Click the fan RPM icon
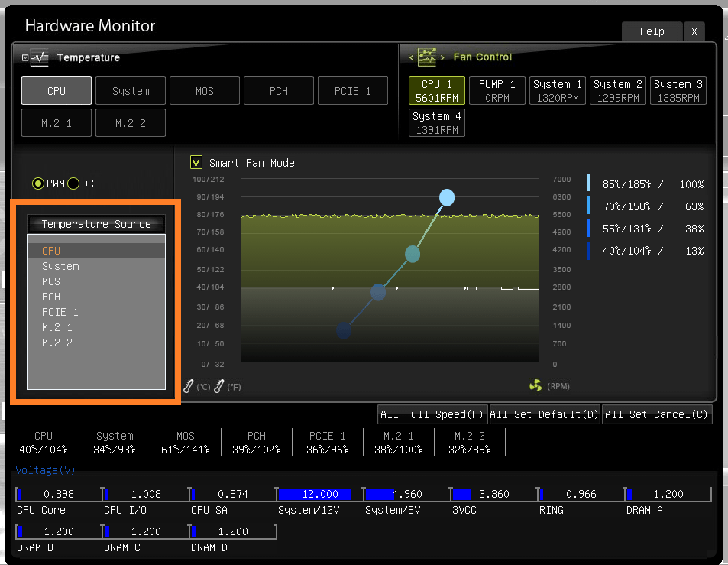728x565 pixels. click(535, 385)
